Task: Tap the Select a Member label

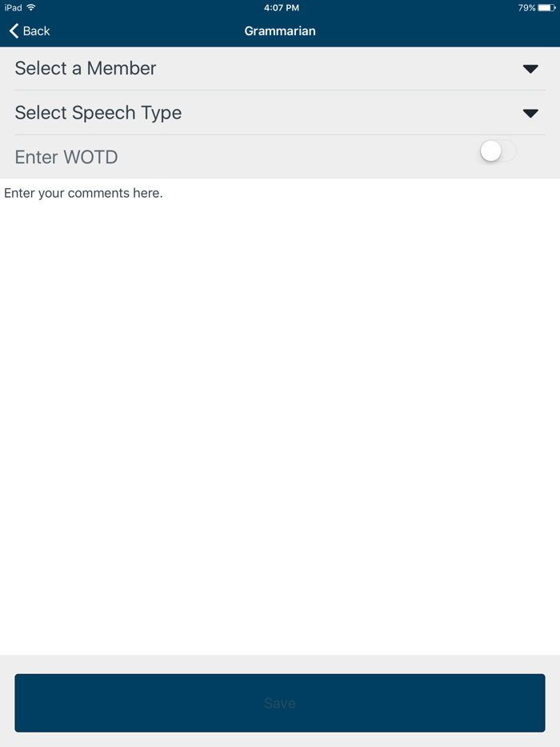Action: click(86, 69)
